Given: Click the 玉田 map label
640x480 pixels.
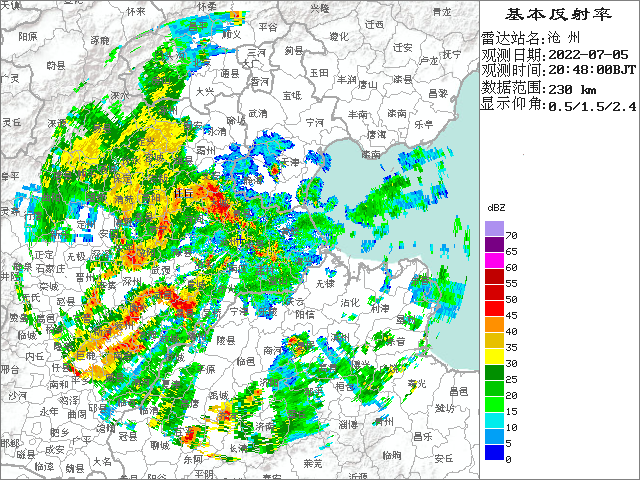Looking at the screenshot, I should 319,72.
